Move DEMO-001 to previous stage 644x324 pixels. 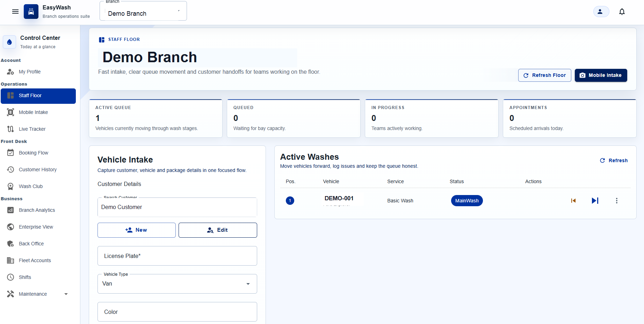573,201
